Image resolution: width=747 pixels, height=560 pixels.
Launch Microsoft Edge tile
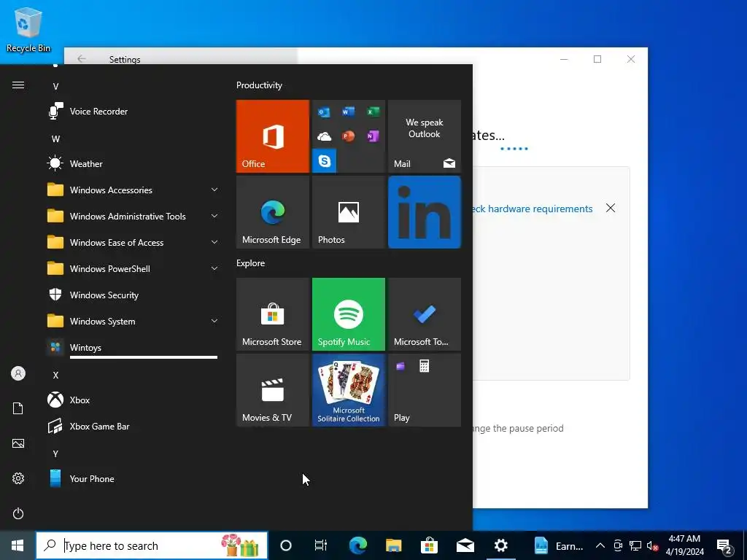[273, 212]
